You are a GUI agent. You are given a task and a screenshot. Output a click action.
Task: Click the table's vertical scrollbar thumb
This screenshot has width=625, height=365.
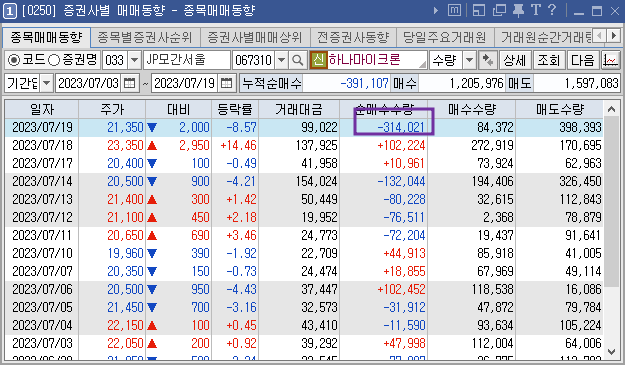pos(611,201)
